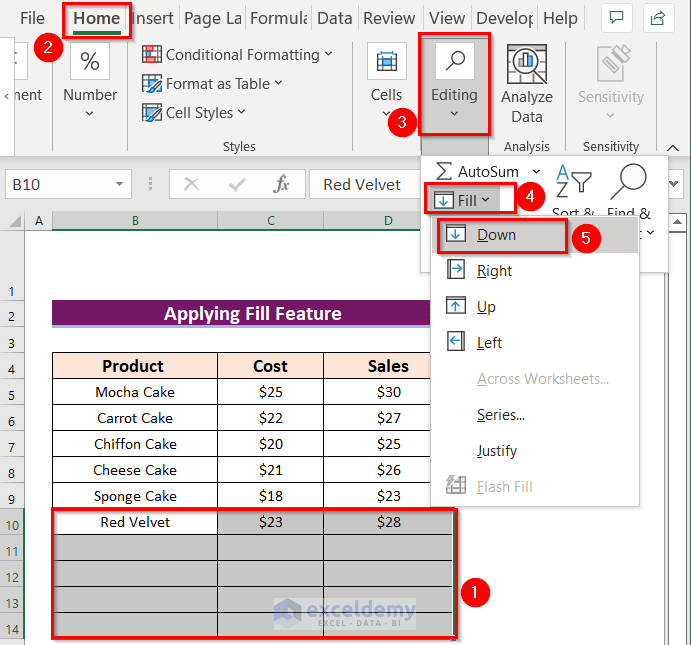The width and height of the screenshot is (691, 645).
Task: Click the Chiffon Cake cell
Action: [x=135, y=444]
